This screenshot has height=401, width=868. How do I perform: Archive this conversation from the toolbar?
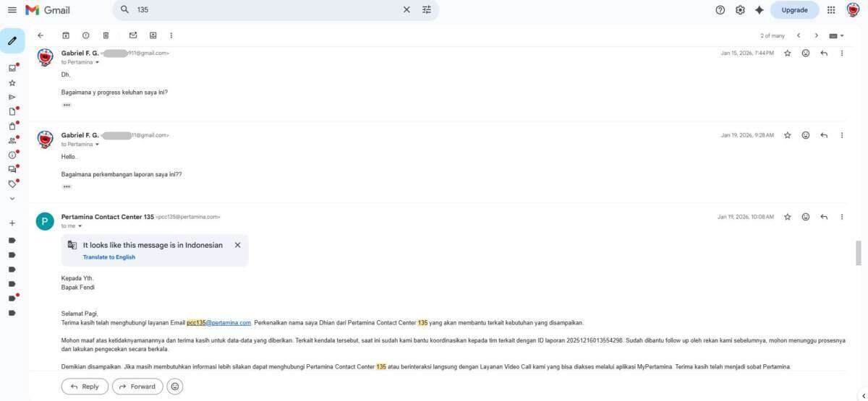point(66,35)
